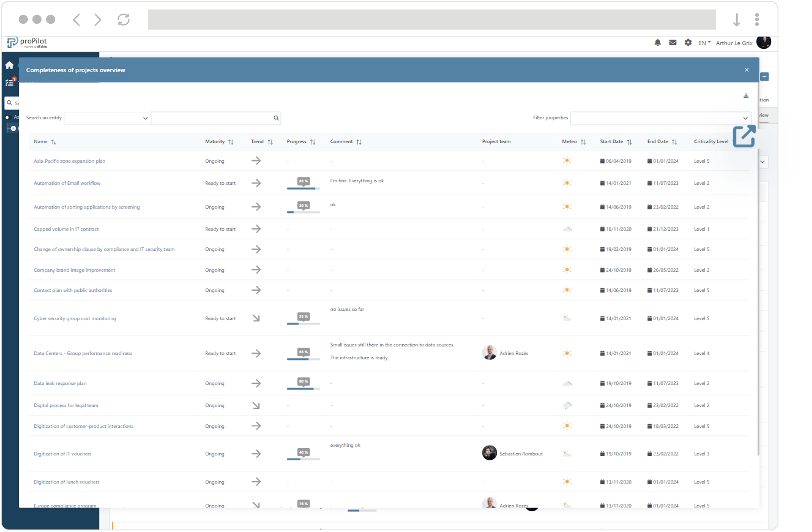Select the Name column sort toggle
Screen dimensions: 812x532
(x=54, y=141)
